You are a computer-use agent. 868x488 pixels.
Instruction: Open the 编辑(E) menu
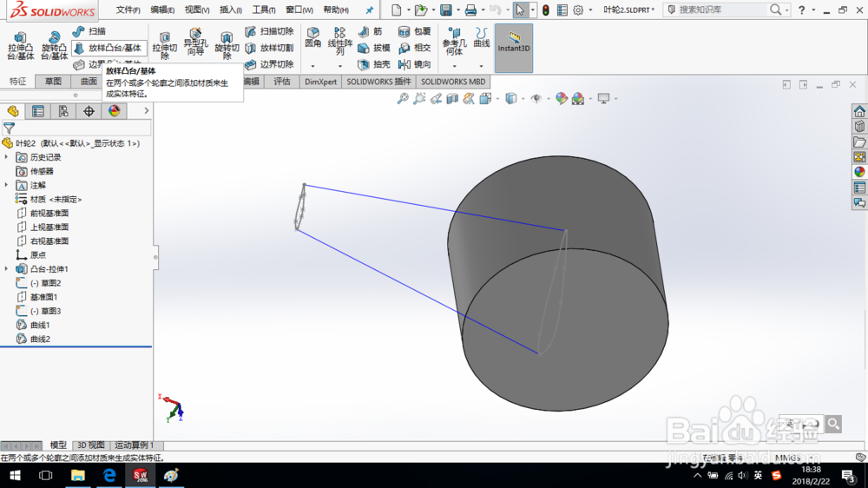pyautogui.click(x=162, y=10)
